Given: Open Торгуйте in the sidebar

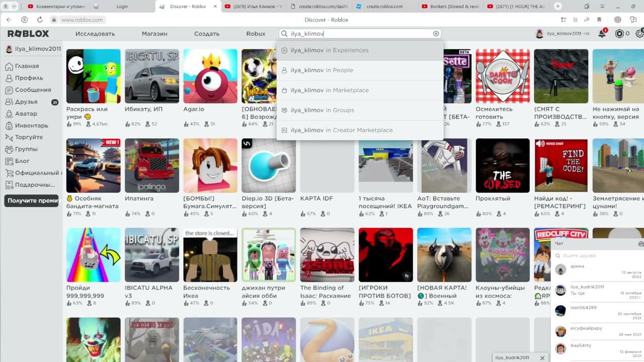Looking at the screenshot, I should tap(28, 137).
